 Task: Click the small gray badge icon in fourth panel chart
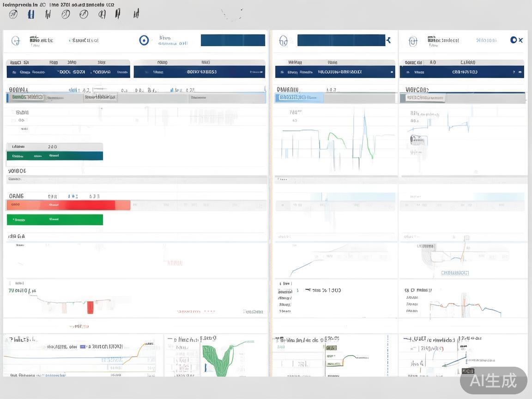click(417, 140)
